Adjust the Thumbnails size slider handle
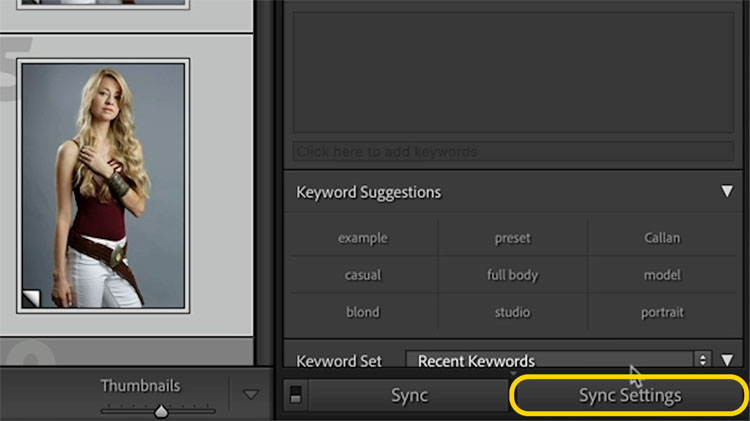750x421 pixels. click(x=161, y=411)
